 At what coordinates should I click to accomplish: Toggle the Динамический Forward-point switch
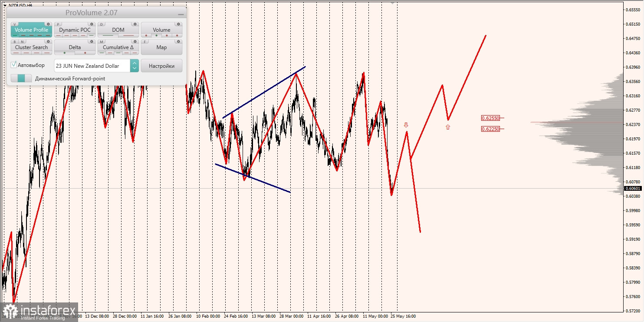pyautogui.click(x=21, y=78)
